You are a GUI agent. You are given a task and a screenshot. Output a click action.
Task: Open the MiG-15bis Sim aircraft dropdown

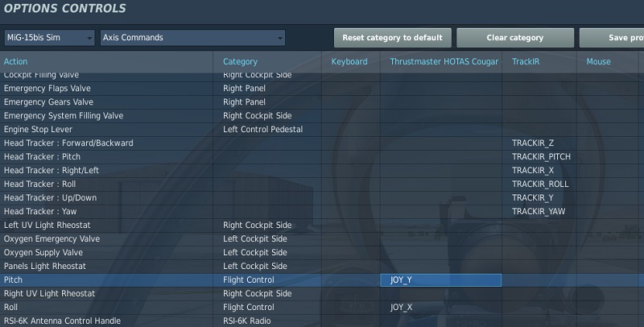(x=49, y=38)
